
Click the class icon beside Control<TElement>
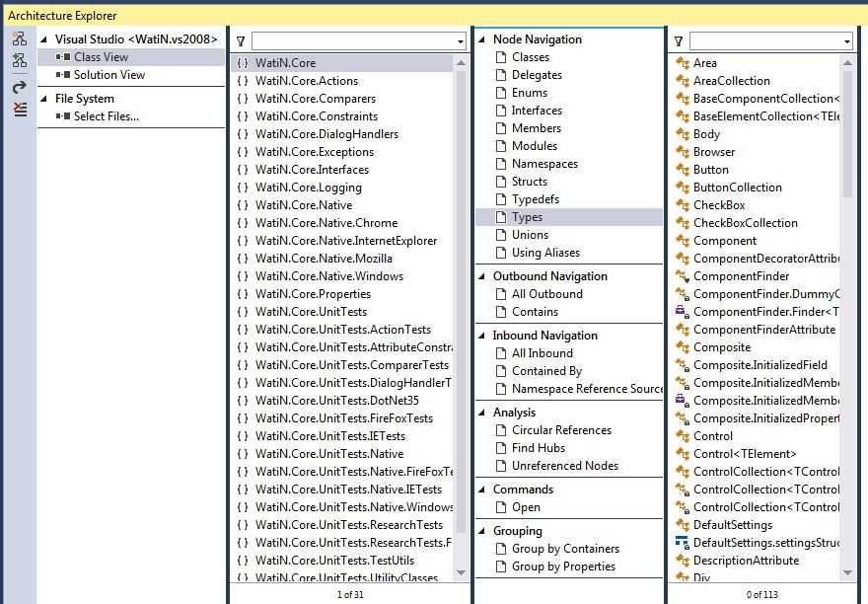pos(683,454)
